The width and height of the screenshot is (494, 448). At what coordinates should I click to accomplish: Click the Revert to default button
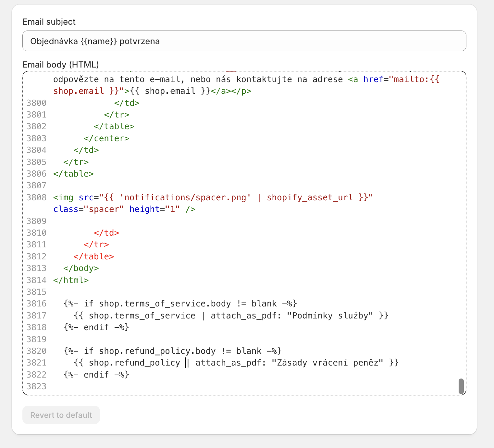point(61,415)
